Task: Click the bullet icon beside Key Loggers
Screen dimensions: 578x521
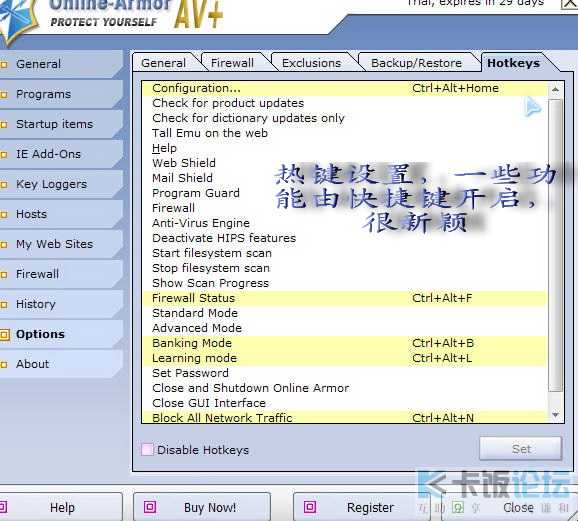Action: [x=4, y=185]
